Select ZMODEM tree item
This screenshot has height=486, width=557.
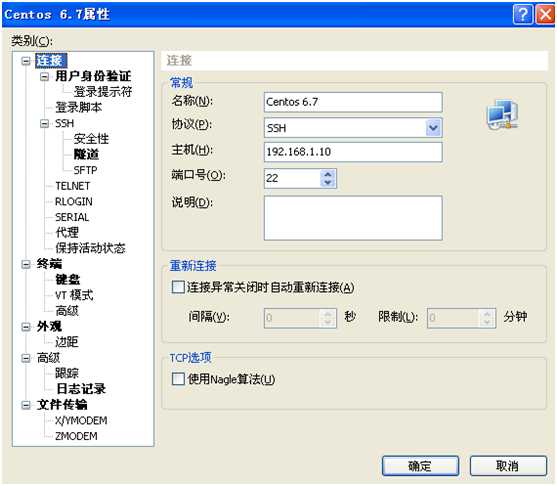coord(76,436)
